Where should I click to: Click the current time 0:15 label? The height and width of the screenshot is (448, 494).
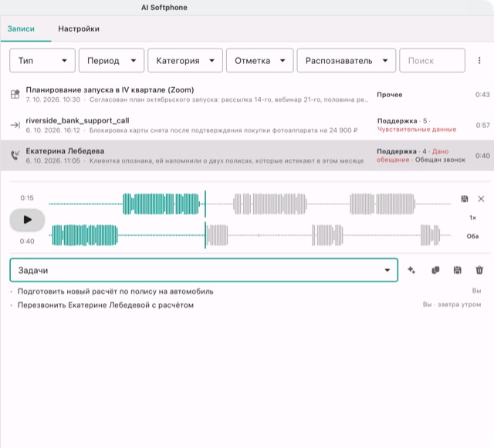(x=27, y=198)
